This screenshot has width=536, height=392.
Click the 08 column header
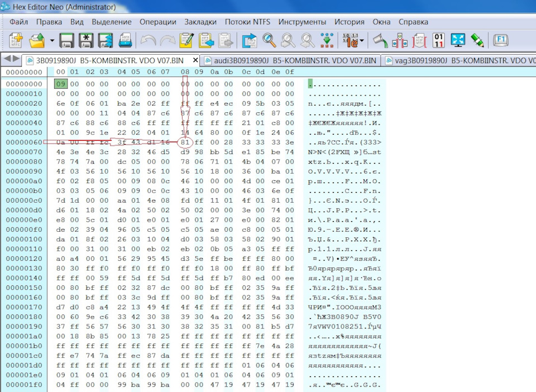pos(185,72)
